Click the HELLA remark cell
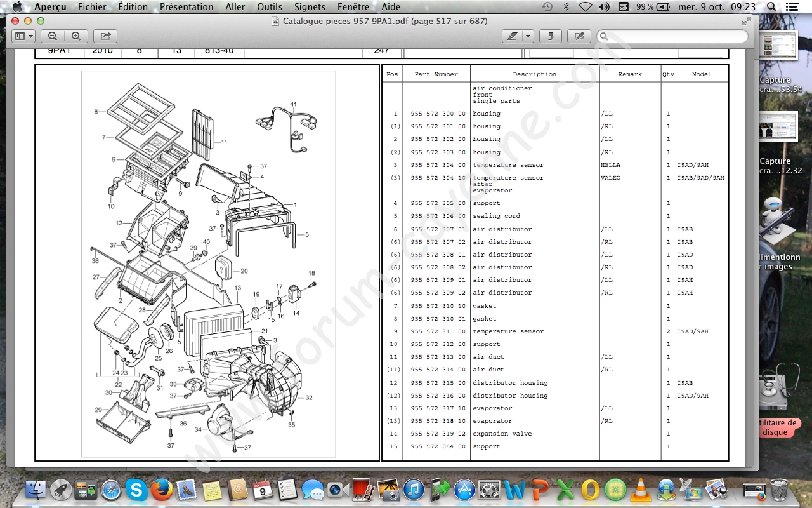The image size is (812, 508). pos(611,165)
